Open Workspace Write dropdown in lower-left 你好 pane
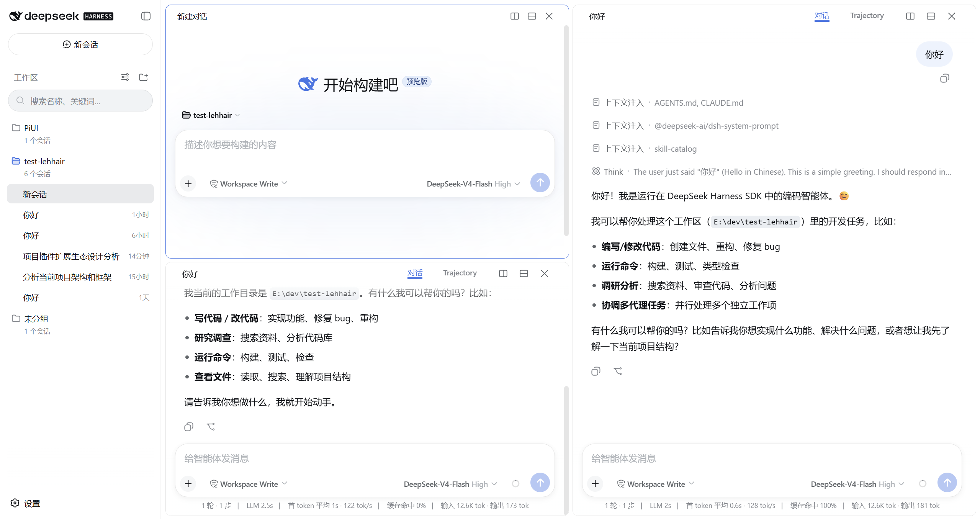 [x=248, y=484]
